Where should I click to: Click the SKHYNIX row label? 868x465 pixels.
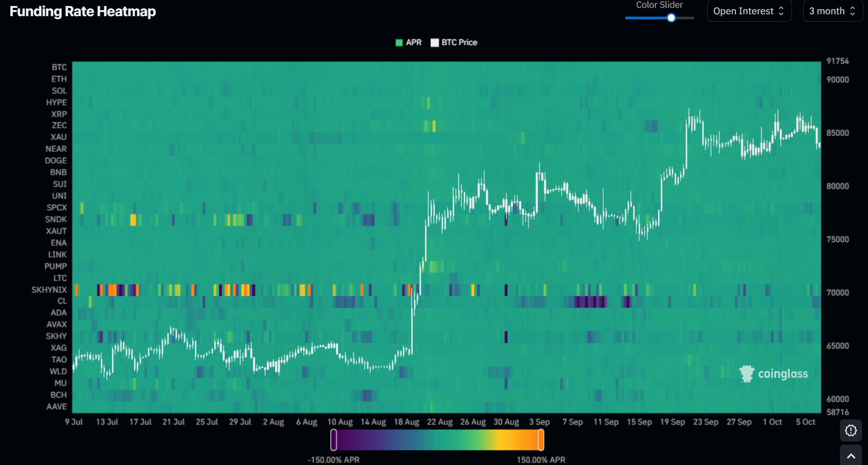pos(49,290)
